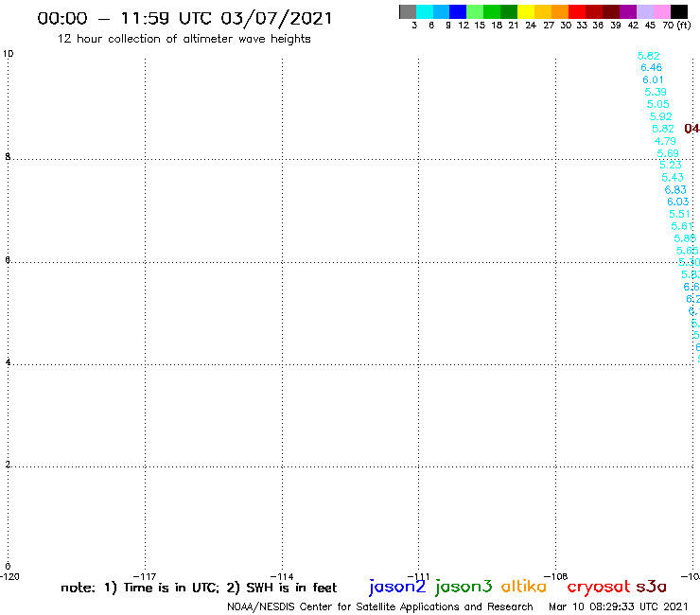The width and height of the screenshot is (700, 615).
Task: Click the wave height value 6.46
Action: [652, 67]
